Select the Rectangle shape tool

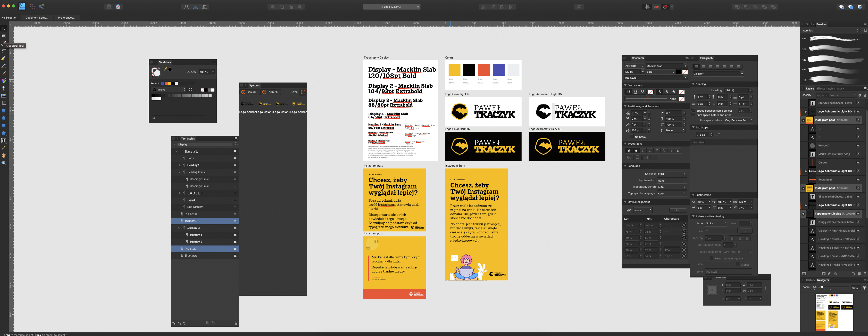tap(4, 111)
